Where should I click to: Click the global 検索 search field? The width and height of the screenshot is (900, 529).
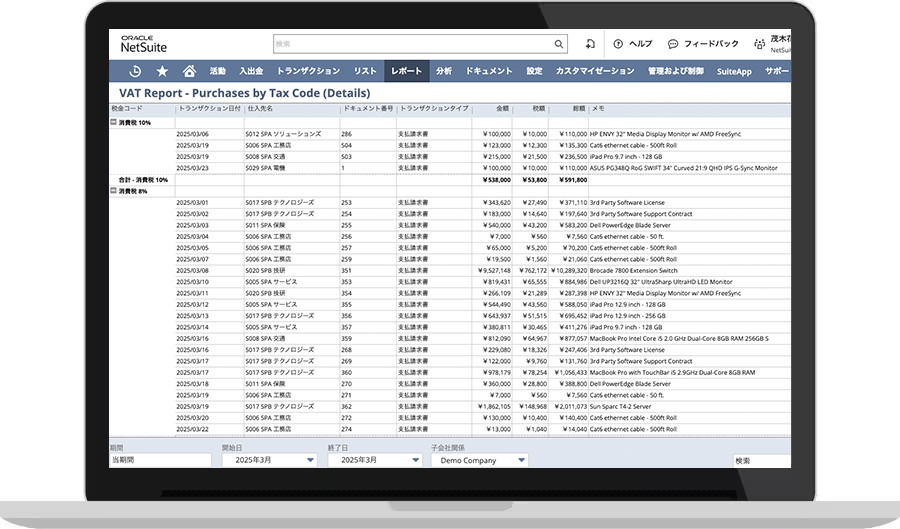click(410, 44)
